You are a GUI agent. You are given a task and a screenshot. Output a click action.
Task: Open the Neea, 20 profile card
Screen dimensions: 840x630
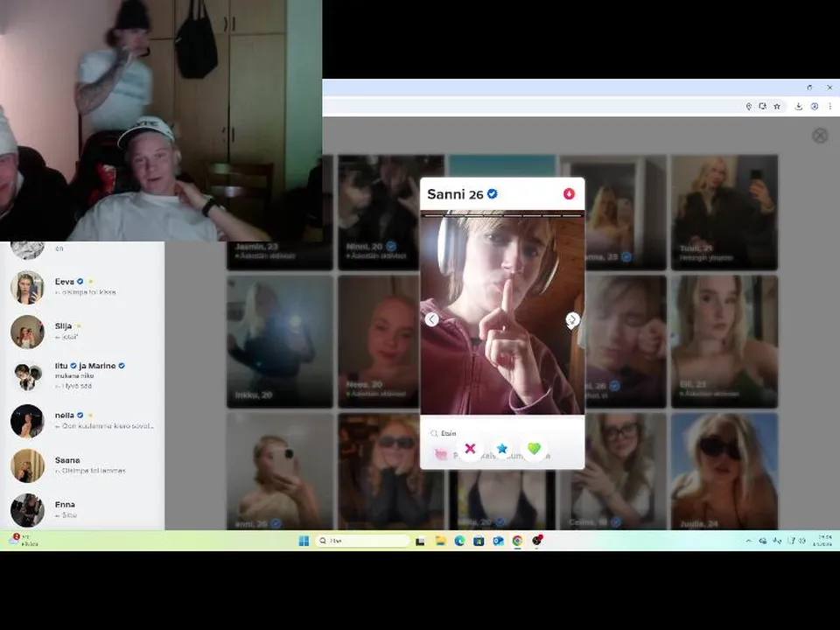(378, 341)
